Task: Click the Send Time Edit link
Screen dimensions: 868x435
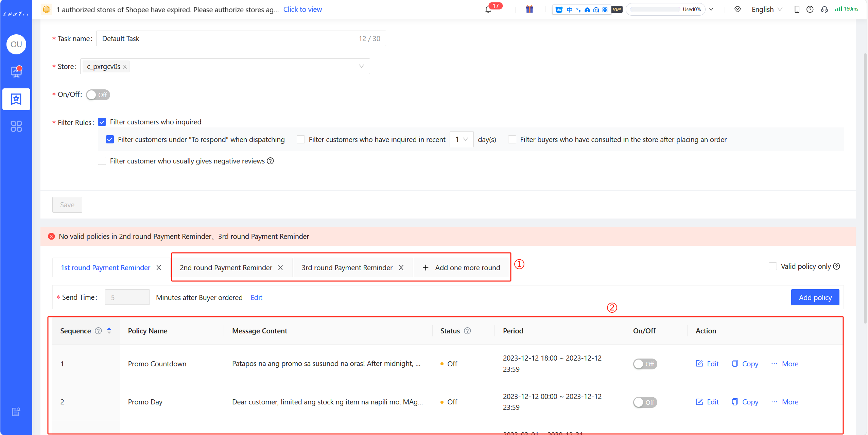Action: coord(256,298)
